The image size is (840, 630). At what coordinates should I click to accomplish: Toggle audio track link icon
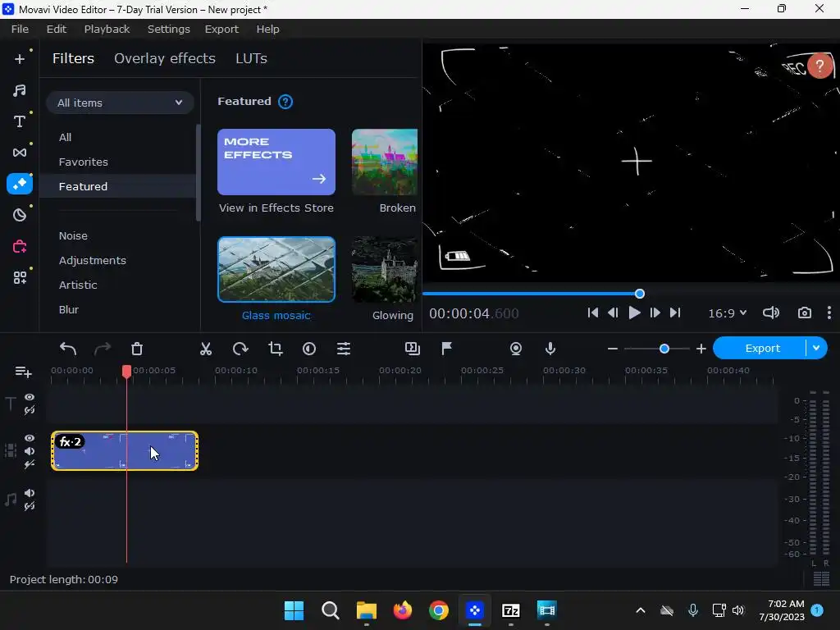coord(30,506)
